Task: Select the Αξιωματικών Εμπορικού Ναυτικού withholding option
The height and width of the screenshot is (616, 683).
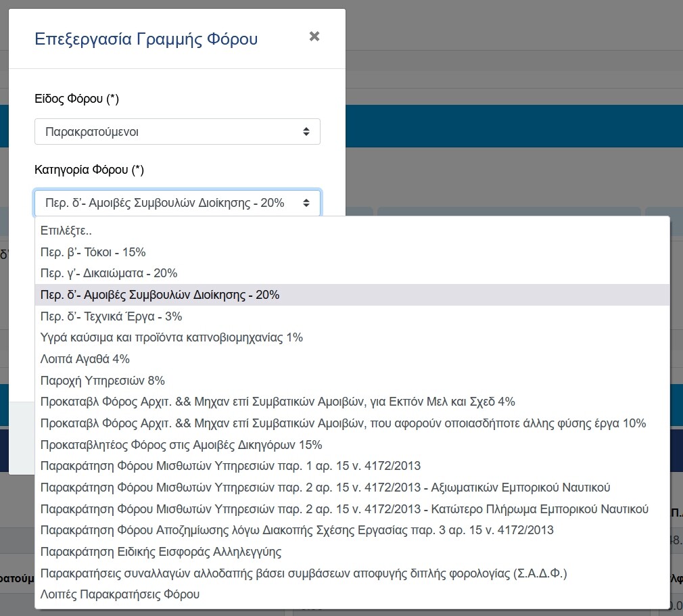Action: (x=325, y=488)
